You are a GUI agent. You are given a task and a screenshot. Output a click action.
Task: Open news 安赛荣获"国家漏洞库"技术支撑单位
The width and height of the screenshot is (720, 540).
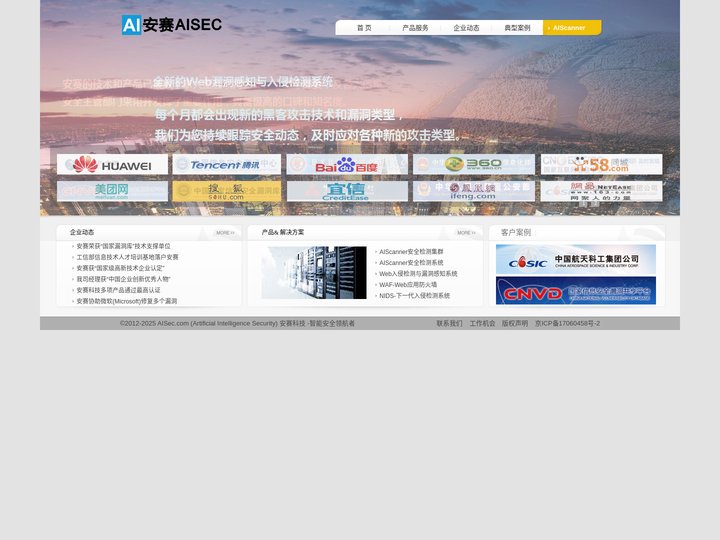coord(123,246)
